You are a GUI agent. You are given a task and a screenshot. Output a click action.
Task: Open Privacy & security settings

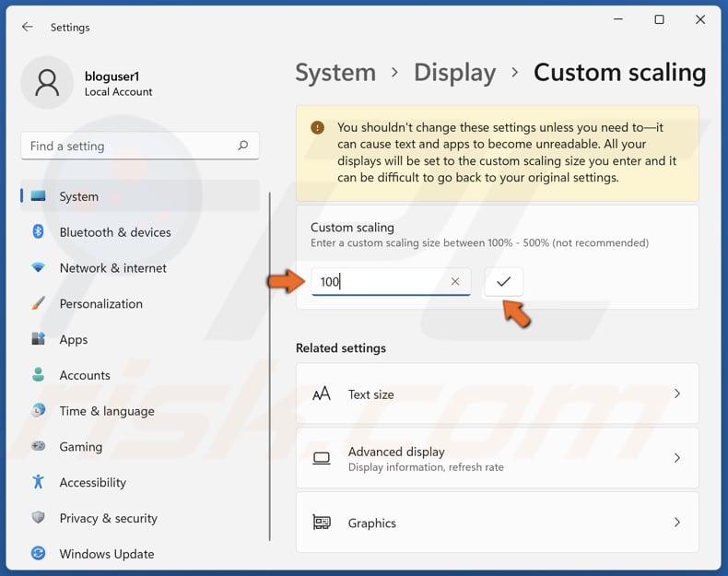tap(140, 518)
